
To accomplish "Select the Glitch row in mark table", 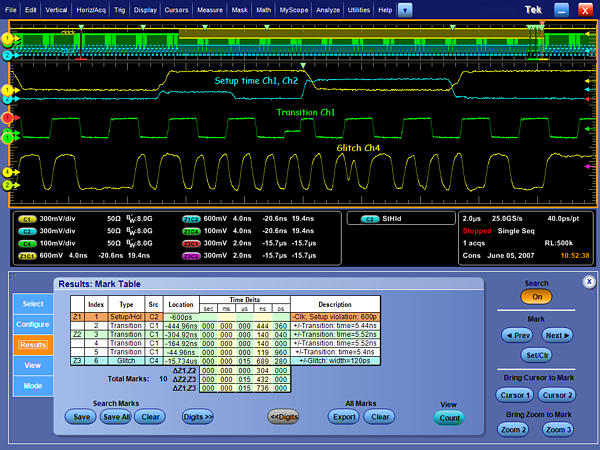I will [x=127, y=361].
